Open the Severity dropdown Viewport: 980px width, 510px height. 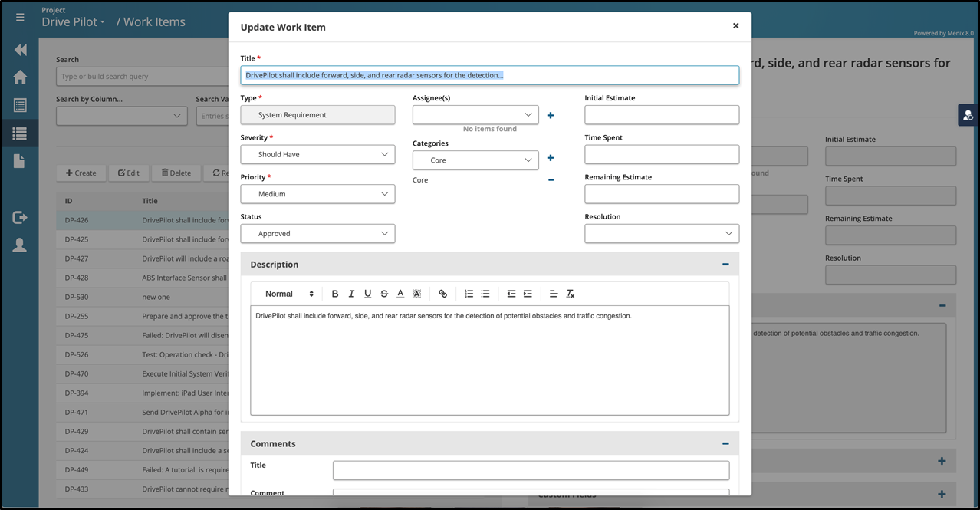coord(317,155)
